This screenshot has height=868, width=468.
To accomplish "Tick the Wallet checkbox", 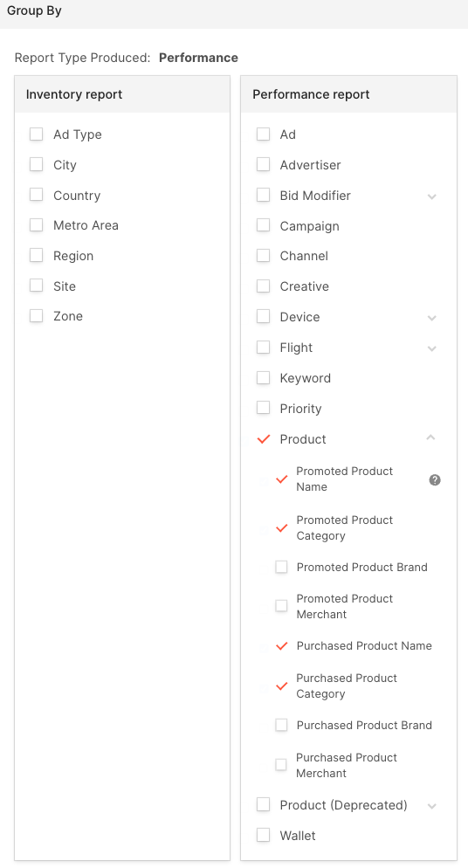I will tap(264, 835).
